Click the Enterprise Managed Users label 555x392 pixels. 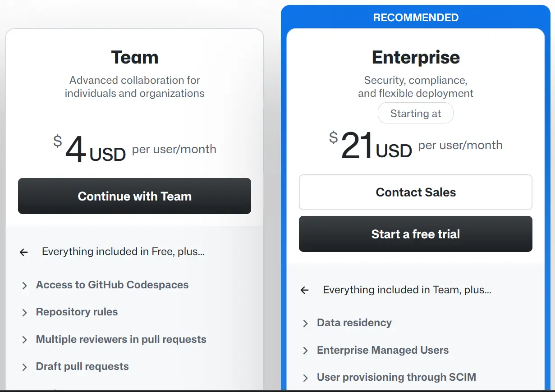(383, 350)
